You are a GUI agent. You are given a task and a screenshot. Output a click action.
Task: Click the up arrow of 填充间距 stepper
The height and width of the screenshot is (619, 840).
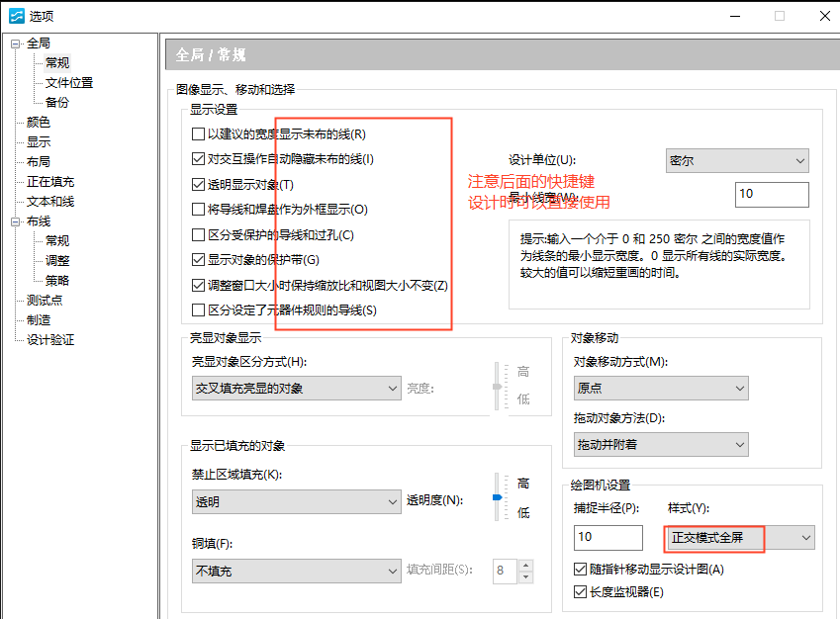(x=525, y=567)
